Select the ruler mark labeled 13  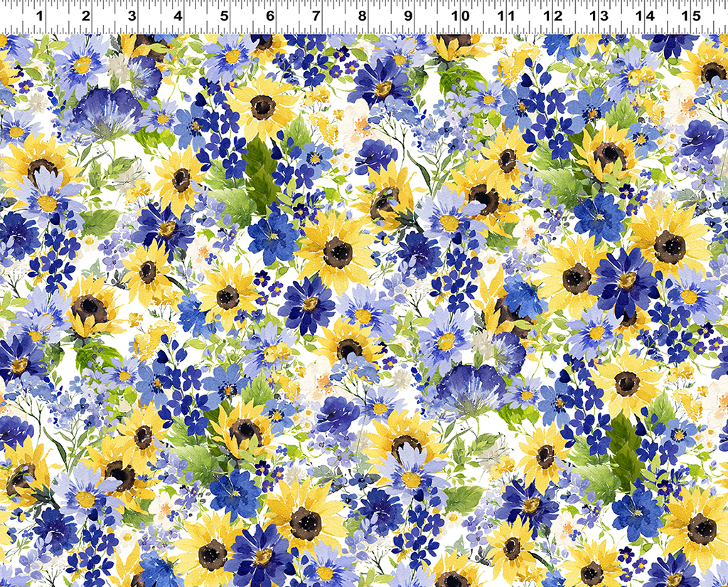[x=599, y=16]
